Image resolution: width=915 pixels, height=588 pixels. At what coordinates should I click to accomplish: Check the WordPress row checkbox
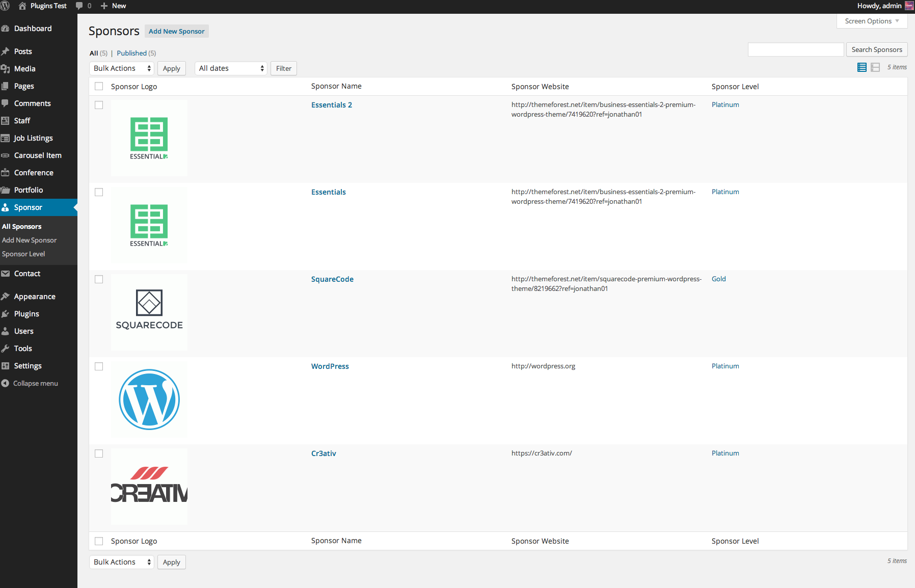(99, 366)
